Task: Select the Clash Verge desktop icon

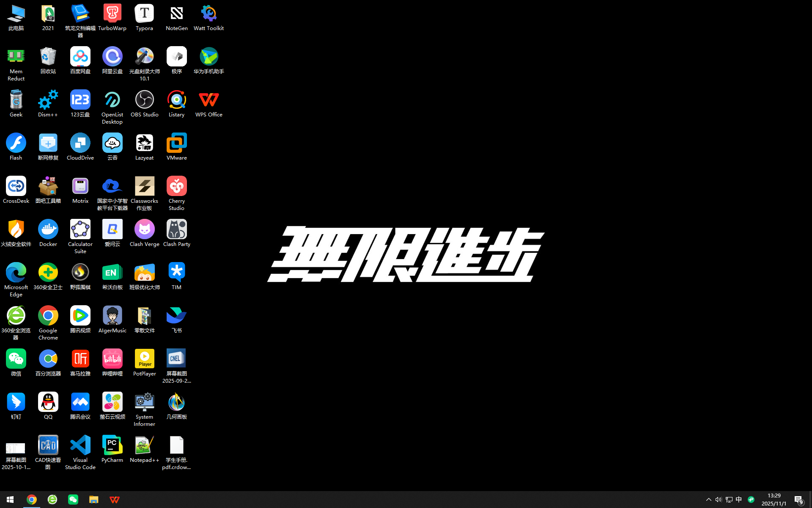Action: (144, 230)
